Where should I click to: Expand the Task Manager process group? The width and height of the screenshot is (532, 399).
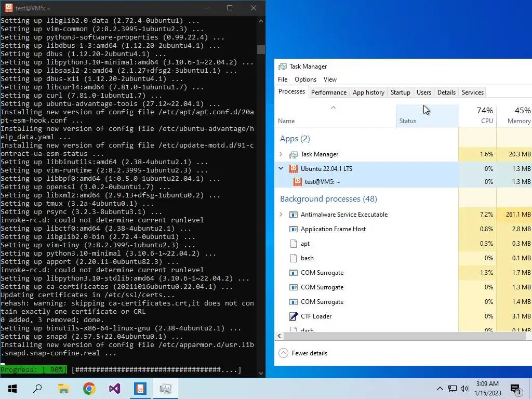coord(281,154)
